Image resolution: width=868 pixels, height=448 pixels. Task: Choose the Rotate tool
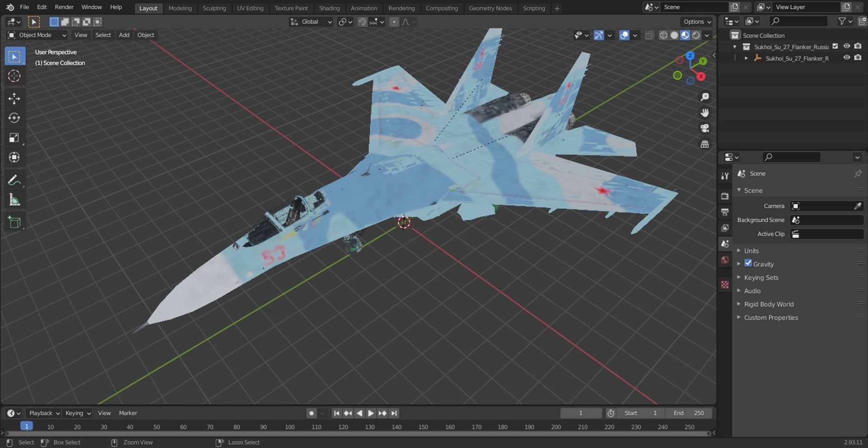click(x=14, y=118)
